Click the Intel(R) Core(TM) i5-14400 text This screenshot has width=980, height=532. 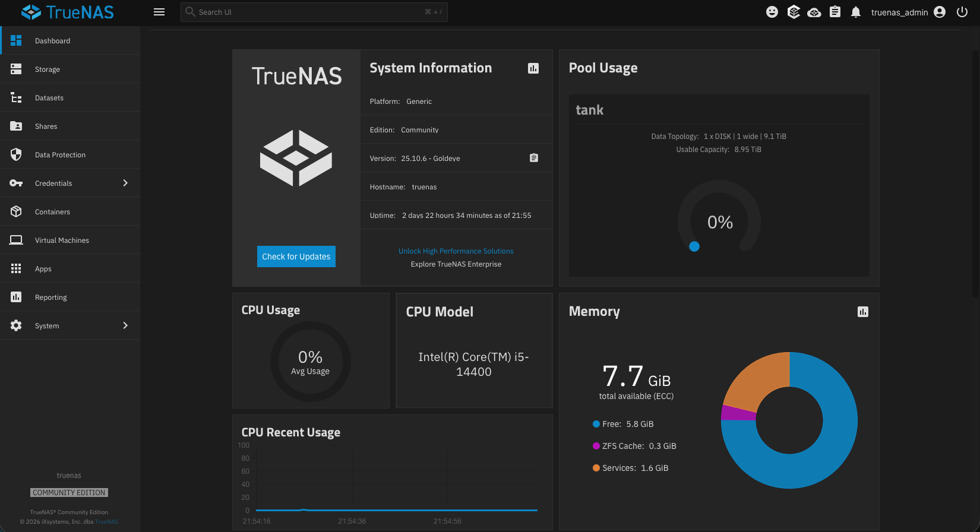(x=473, y=364)
